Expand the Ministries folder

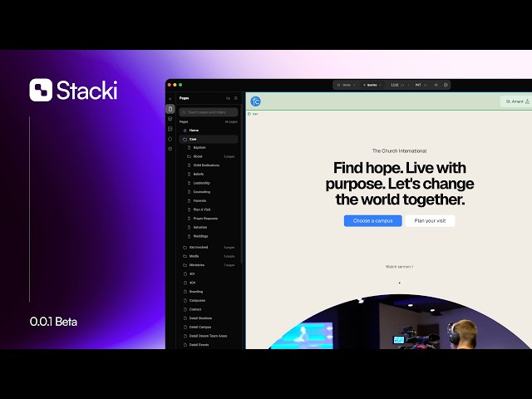209,265
